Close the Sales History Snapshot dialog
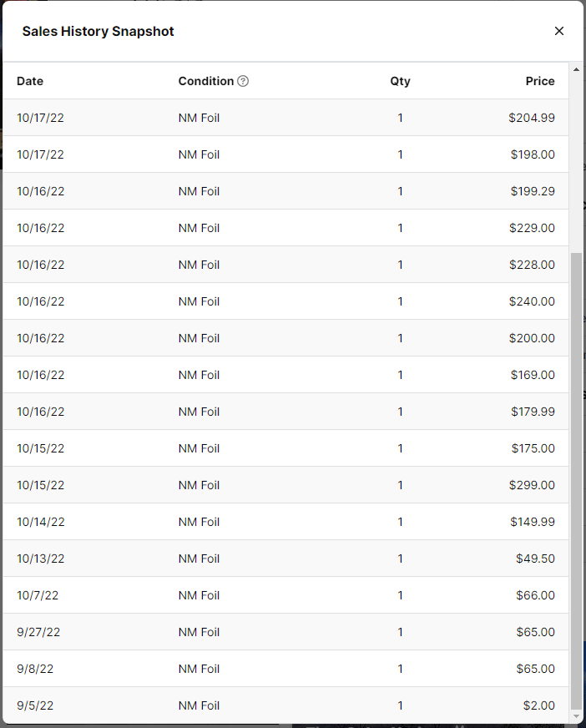Screen dimensions: 586x728 point(559,31)
